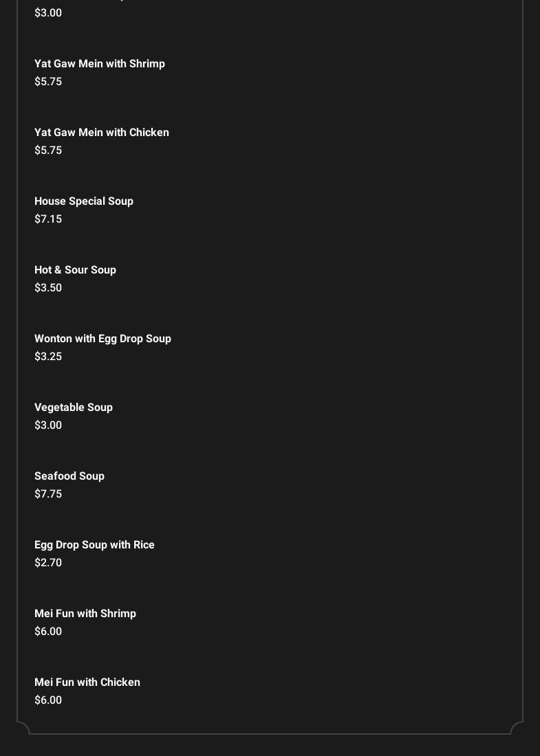Click price under Yat Gaw Mein with Shrimp
This screenshot has height=756, width=540.
pos(48,82)
